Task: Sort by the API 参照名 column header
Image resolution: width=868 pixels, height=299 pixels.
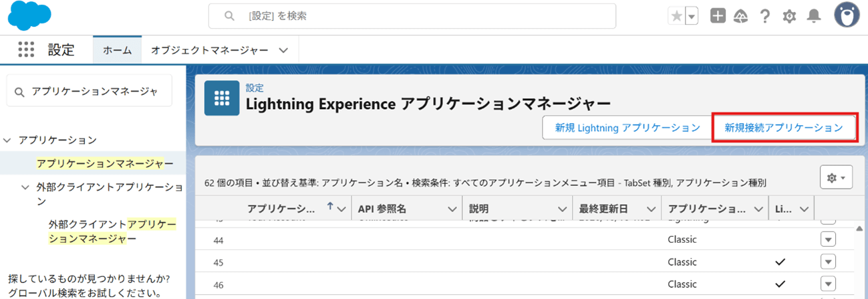Action: click(382, 209)
